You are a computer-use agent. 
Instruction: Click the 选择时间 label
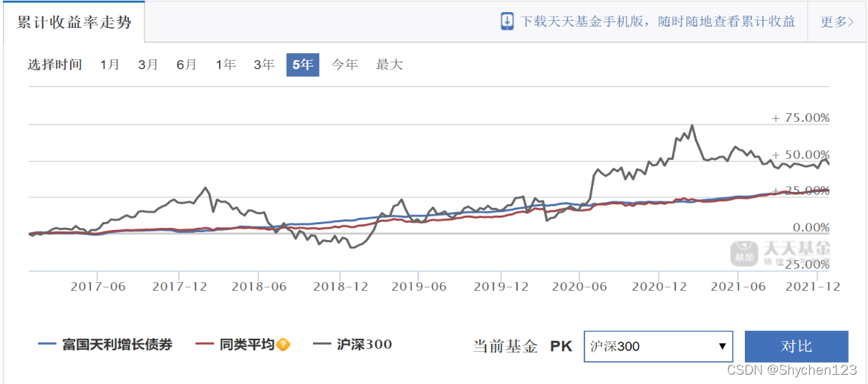[x=55, y=64]
